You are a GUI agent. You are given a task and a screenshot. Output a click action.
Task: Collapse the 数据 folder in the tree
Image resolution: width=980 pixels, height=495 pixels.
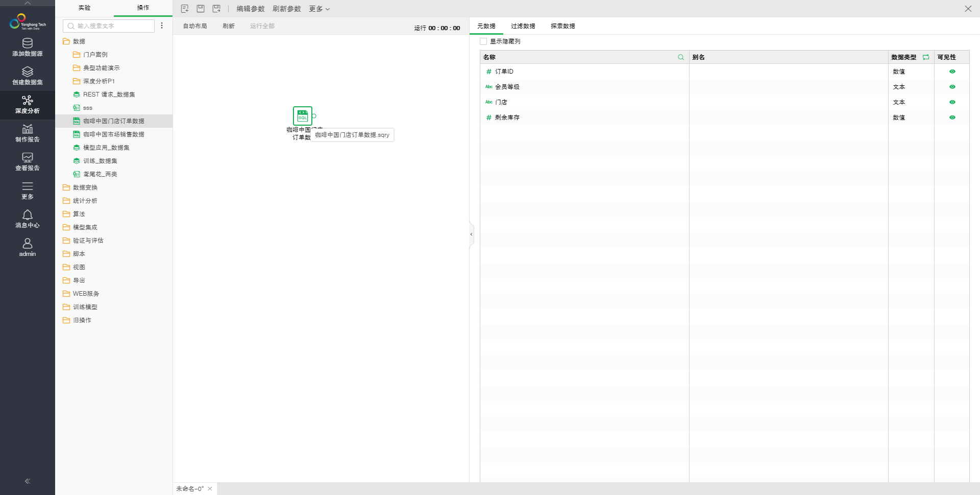click(x=66, y=41)
